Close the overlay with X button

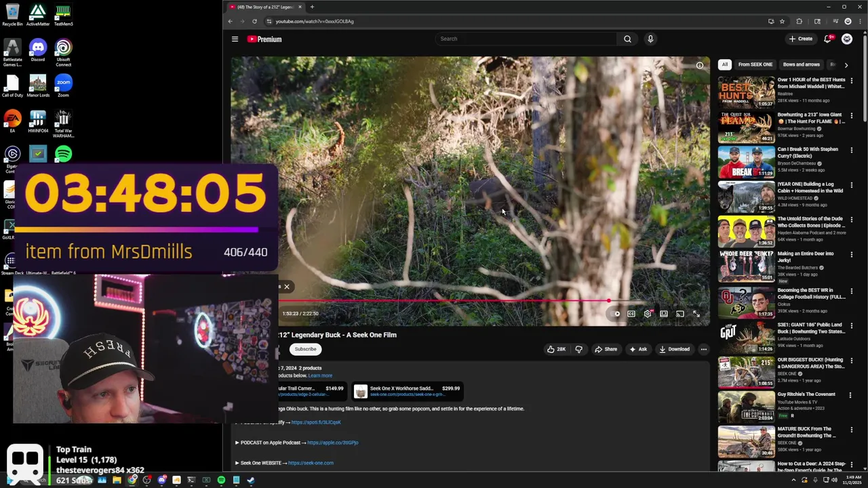[286, 287]
